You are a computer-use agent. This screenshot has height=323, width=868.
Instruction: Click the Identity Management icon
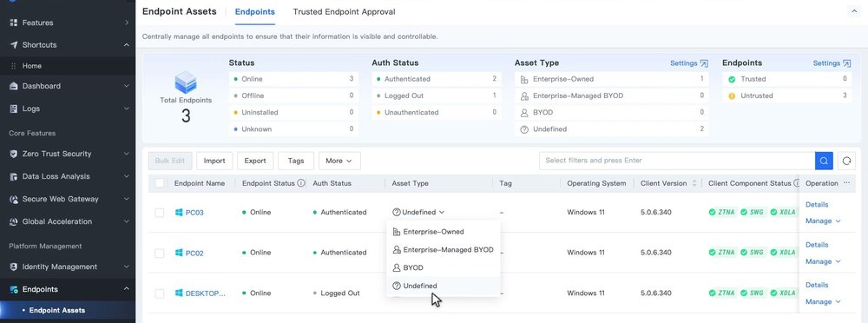(x=14, y=267)
